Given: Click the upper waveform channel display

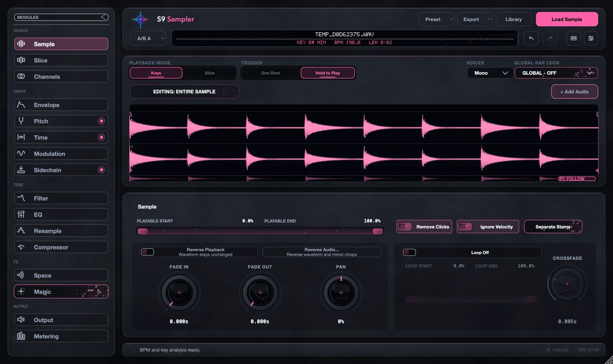Looking at the screenshot, I should 364,127.
